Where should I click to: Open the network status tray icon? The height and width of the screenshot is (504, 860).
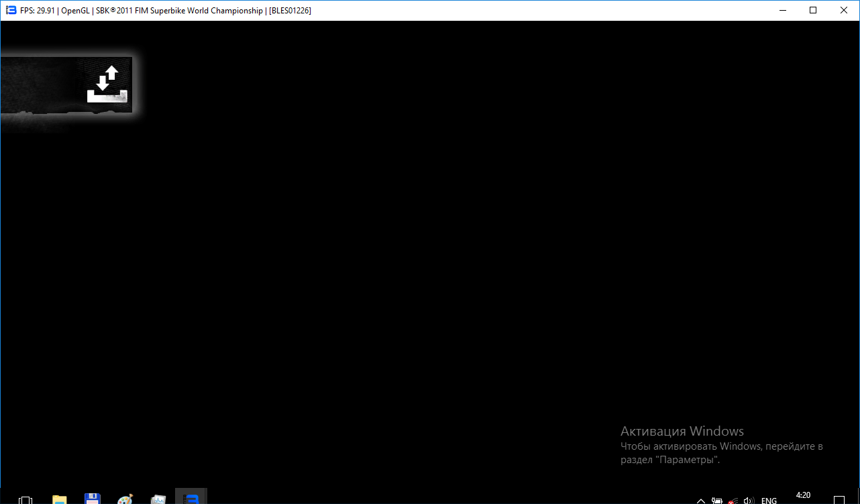pyautogui.click(x=733, y=501)
